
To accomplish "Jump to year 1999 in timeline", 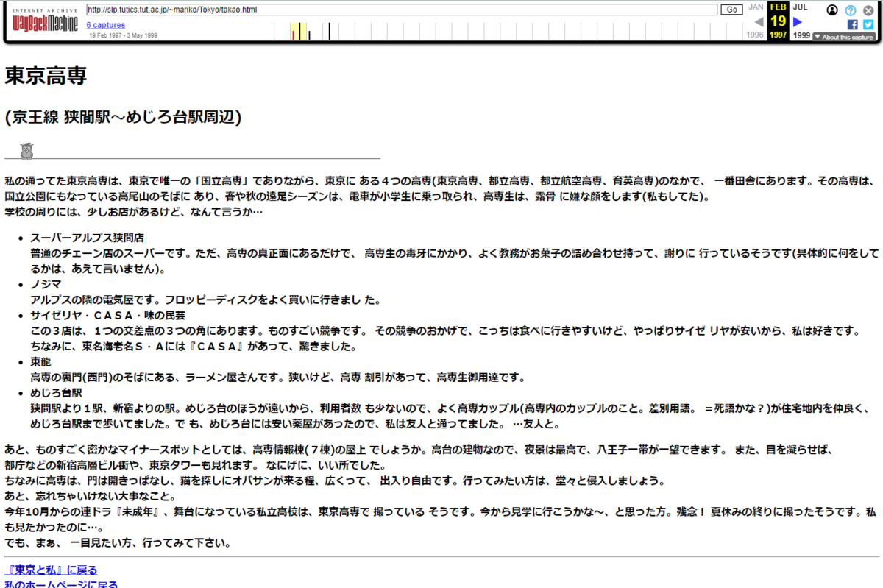I will pos(801,35).
